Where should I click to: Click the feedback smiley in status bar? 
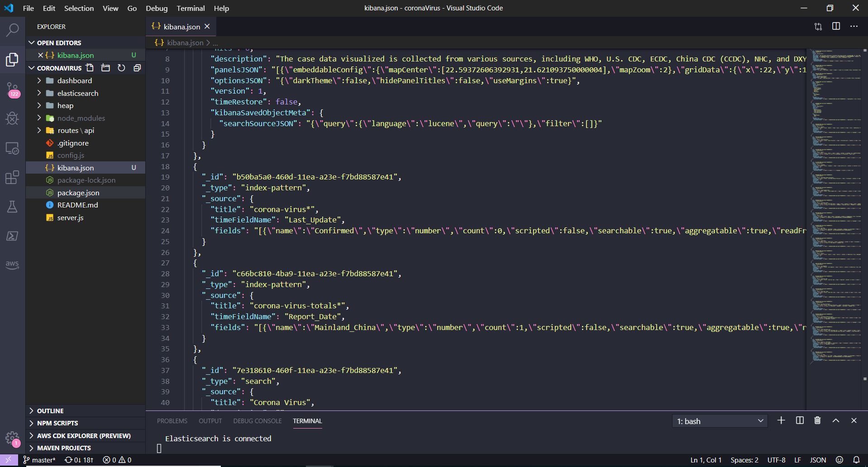point(839,460)
